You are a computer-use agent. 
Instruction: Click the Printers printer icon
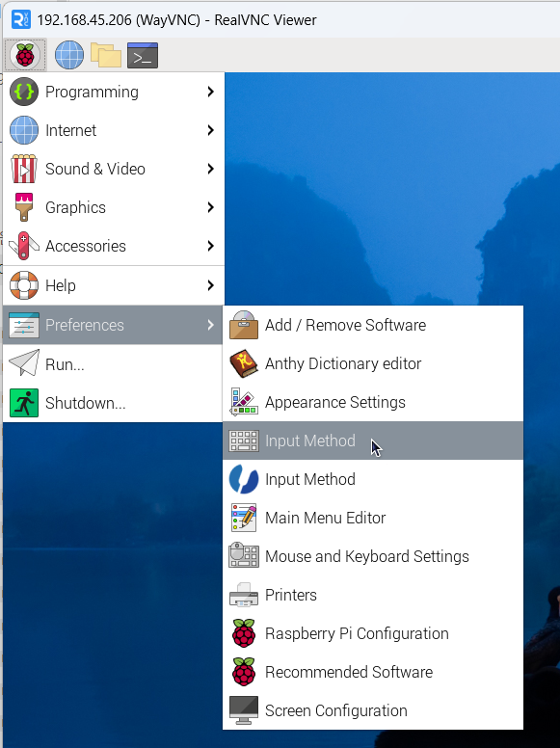pyautogui.click(x=244, y=595)
